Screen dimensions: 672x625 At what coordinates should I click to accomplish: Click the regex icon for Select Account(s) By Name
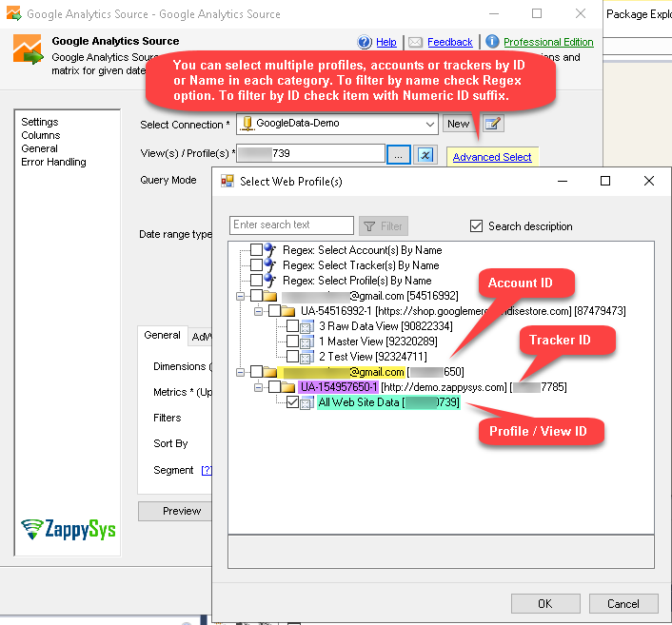[x=269, y=250]
